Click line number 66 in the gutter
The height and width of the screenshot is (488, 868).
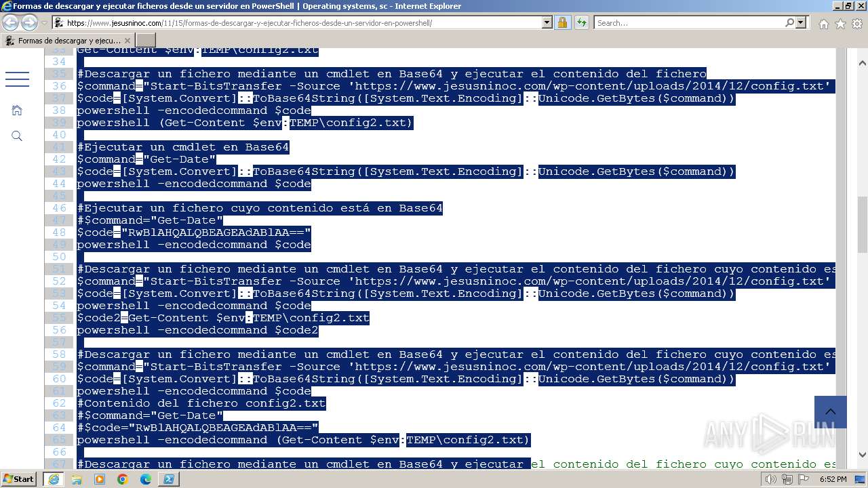point(59,452)
